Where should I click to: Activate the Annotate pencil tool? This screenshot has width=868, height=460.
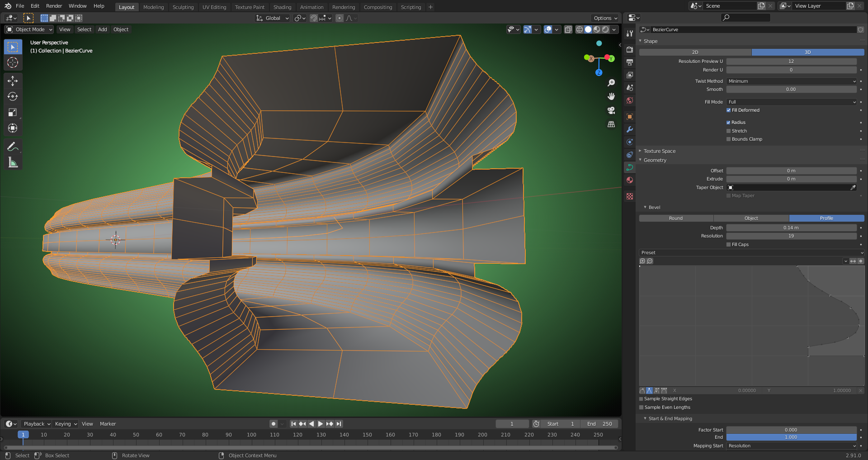13,147
